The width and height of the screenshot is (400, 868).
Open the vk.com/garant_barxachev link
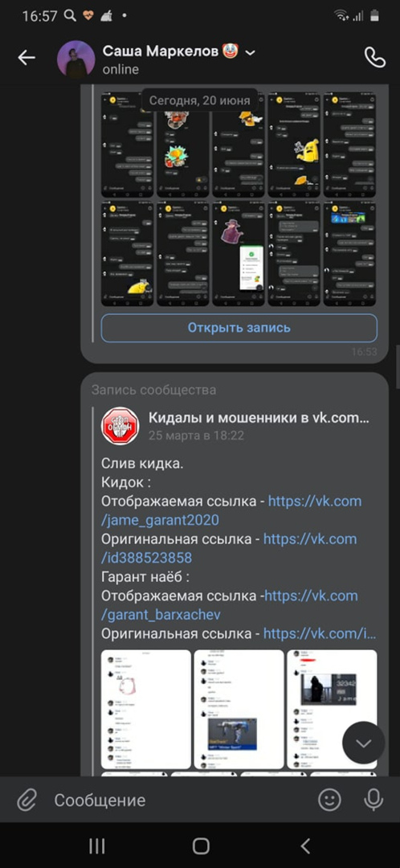pyautogui.click(x=230, y=605)
